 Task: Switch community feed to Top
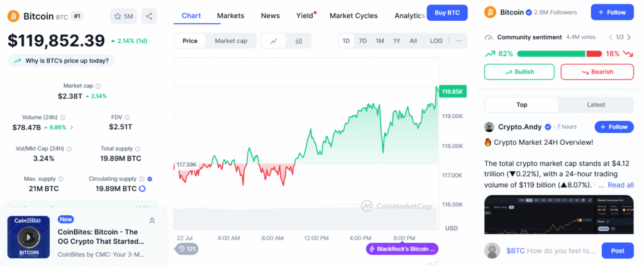click(521, 104)
